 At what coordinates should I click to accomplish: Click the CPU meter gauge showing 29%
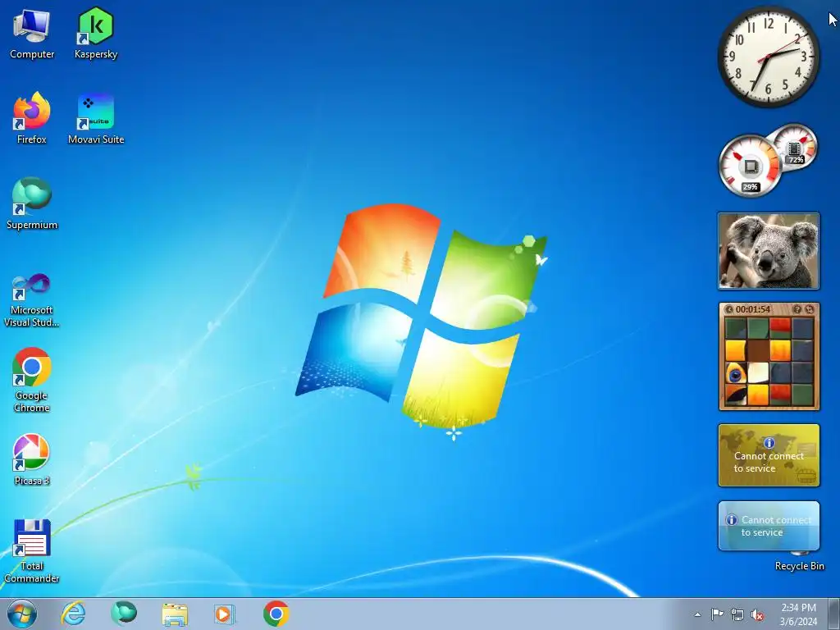pyautogui.click(x=750, y=166)
